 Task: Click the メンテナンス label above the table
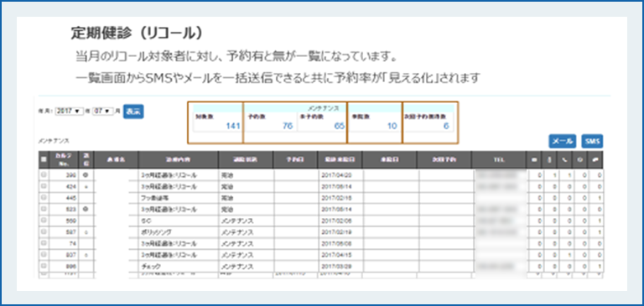54,141
